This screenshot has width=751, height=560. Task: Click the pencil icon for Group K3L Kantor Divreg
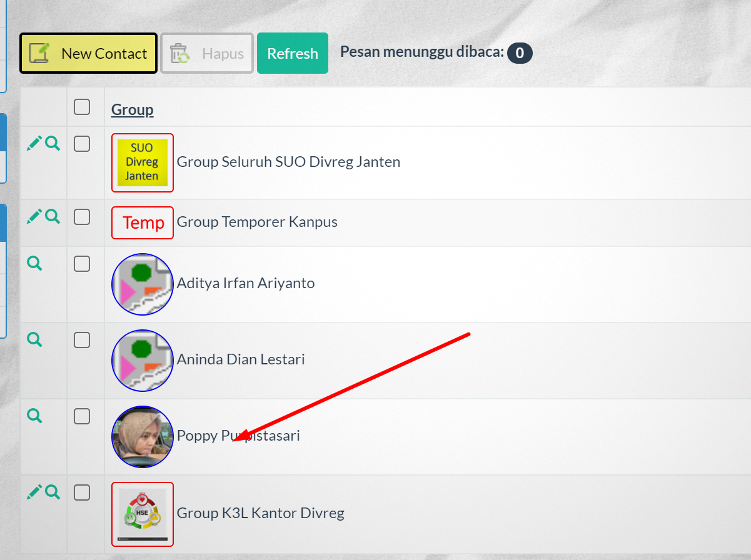coord(34,492)
